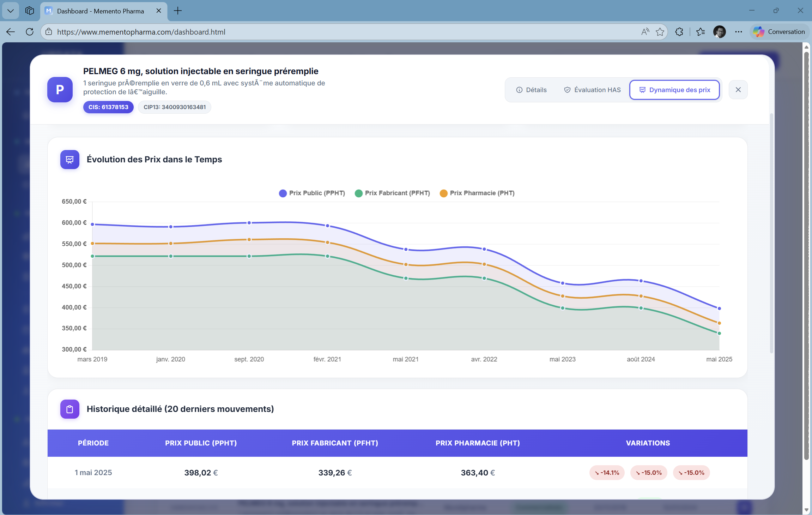
Task: Toggle the Prix Pharmacie (PHT) legend series
Action: [x=477, y=193]
